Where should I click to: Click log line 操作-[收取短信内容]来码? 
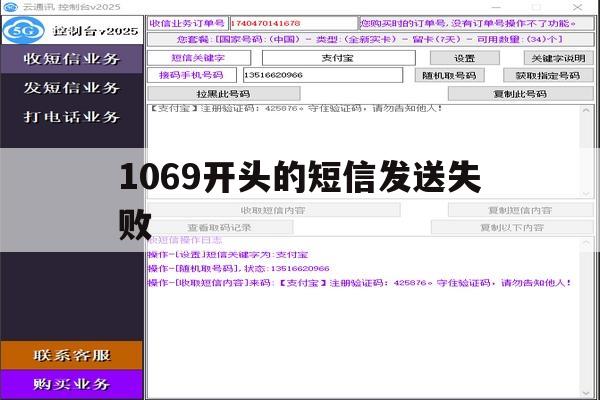pos(360,283)
